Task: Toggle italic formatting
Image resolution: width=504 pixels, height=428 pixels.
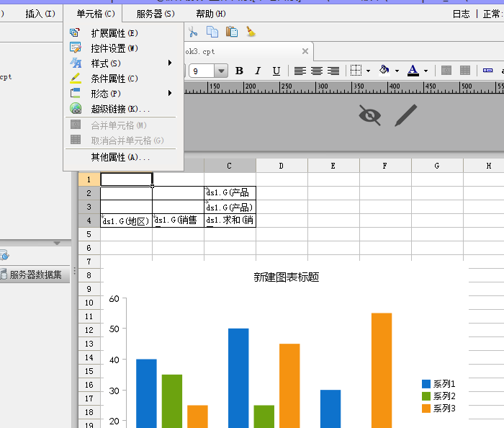Action: click(x=258, y=71)
